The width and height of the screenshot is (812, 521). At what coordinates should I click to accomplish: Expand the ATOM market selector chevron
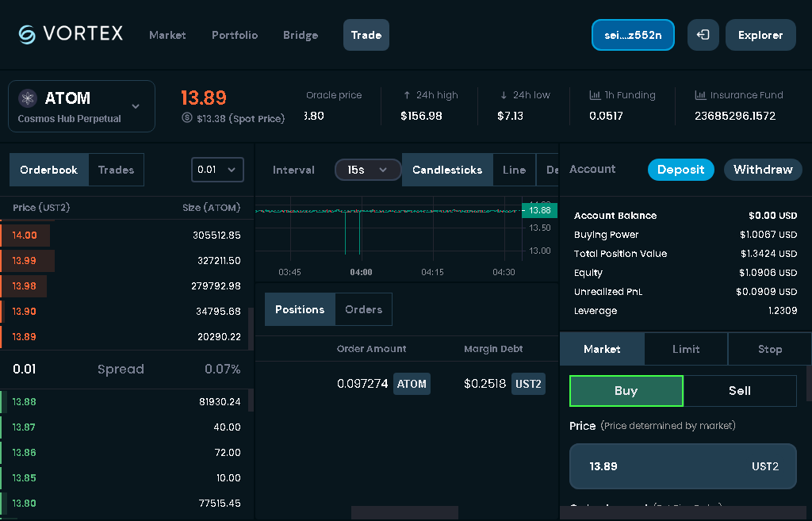pyautogui.click(x=136, y=107)
